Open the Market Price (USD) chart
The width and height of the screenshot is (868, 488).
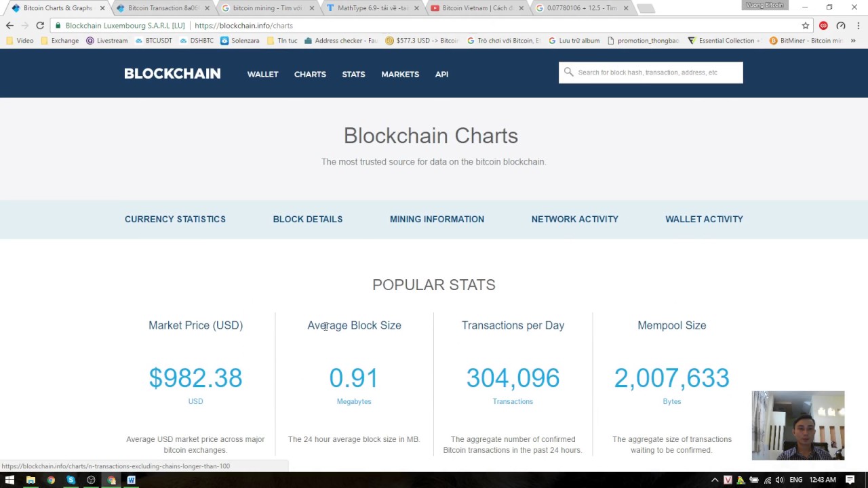[195, 325]
